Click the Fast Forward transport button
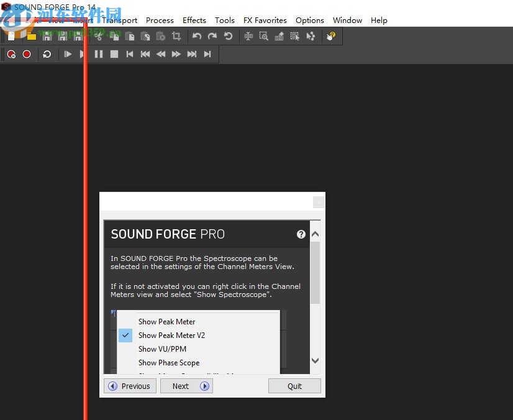The width and height of the screenshot is (513, 420). click(176, 54)
